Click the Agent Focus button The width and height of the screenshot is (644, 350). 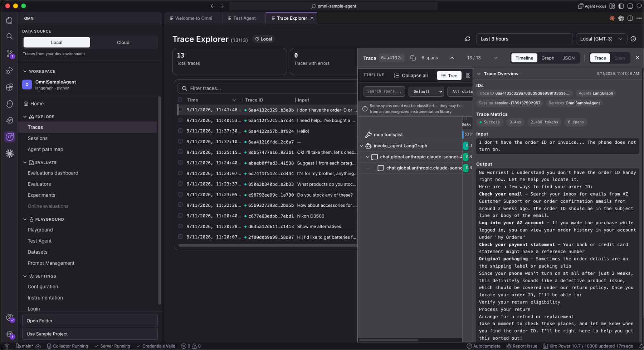(x=592, y=6)
